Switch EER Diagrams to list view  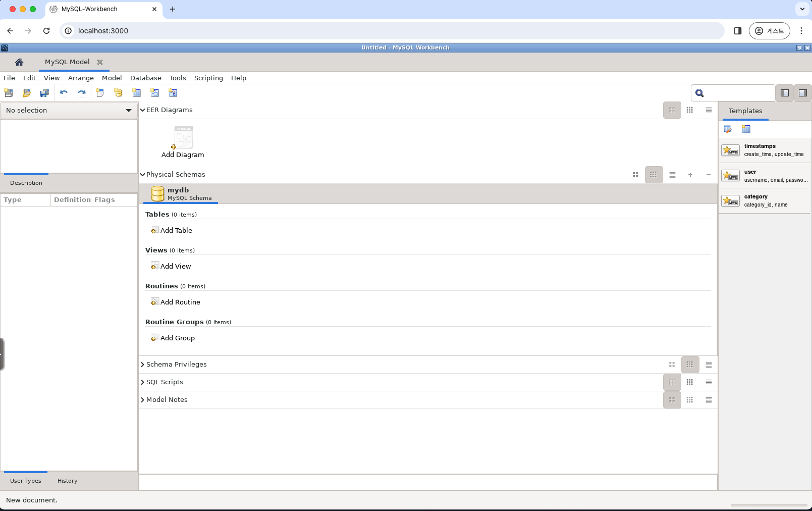tap(709, 110)
